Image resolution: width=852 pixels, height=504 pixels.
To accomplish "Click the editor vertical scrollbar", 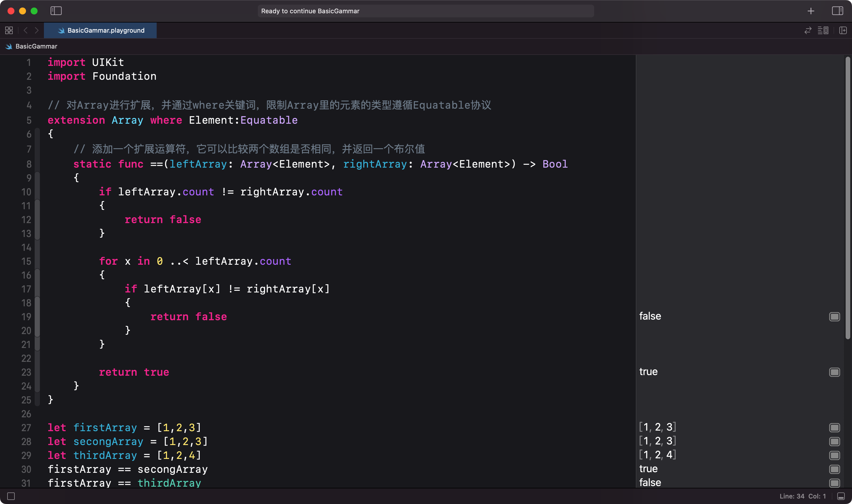I will click(848, 198).
